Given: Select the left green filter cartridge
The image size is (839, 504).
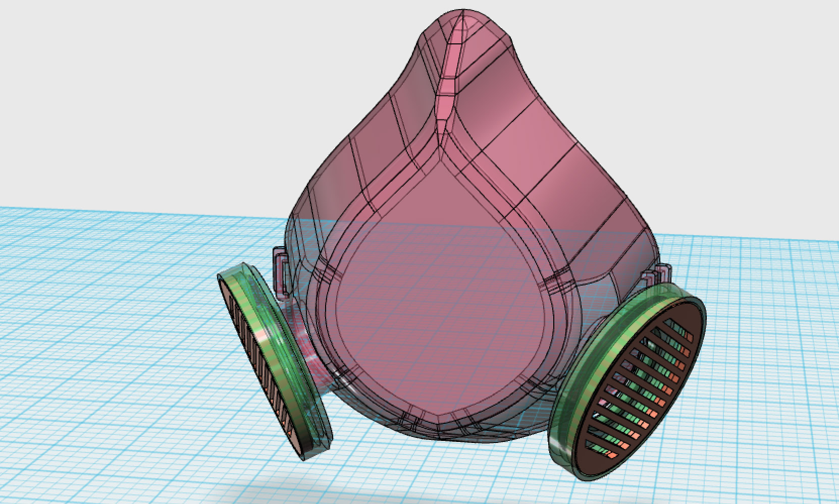Looking at the screenshot, I should (x=274, y=361).
